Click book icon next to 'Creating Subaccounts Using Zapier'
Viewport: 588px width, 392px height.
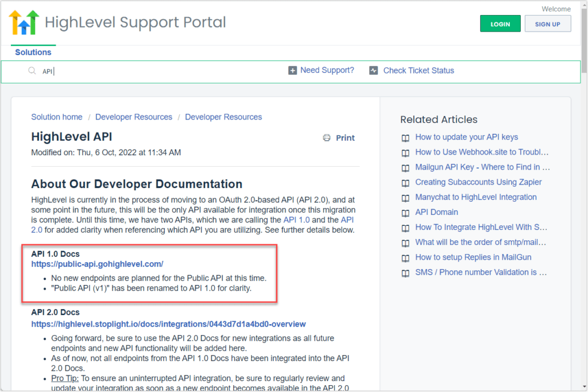(x=405, y=183)
